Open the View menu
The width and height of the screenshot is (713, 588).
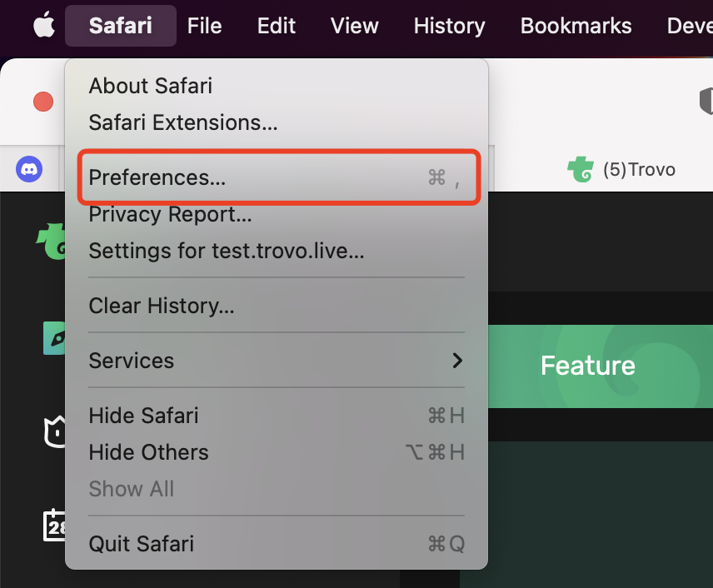pyautogui.click(x=354, y=26)
